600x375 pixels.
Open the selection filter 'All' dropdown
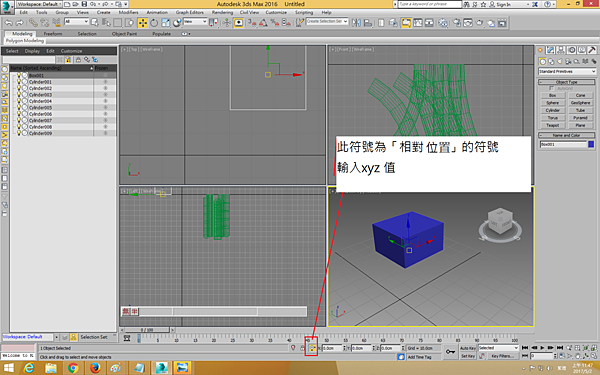click(77, 22)
